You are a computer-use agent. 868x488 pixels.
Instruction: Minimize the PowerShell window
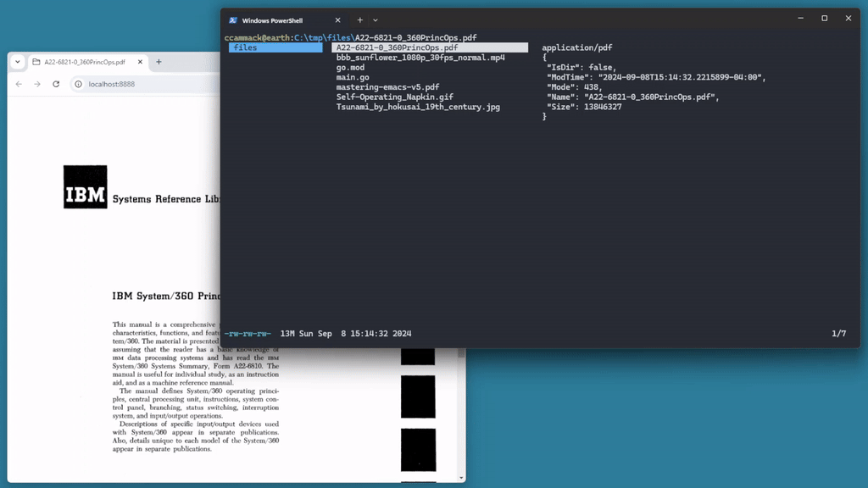coord(800,19)
